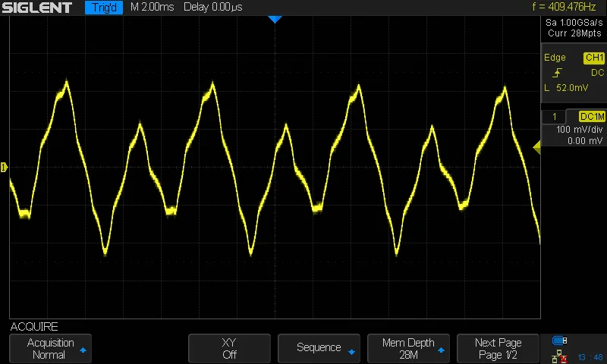Click the M 2.00ms timebase readout

click(x=153, y=7)
